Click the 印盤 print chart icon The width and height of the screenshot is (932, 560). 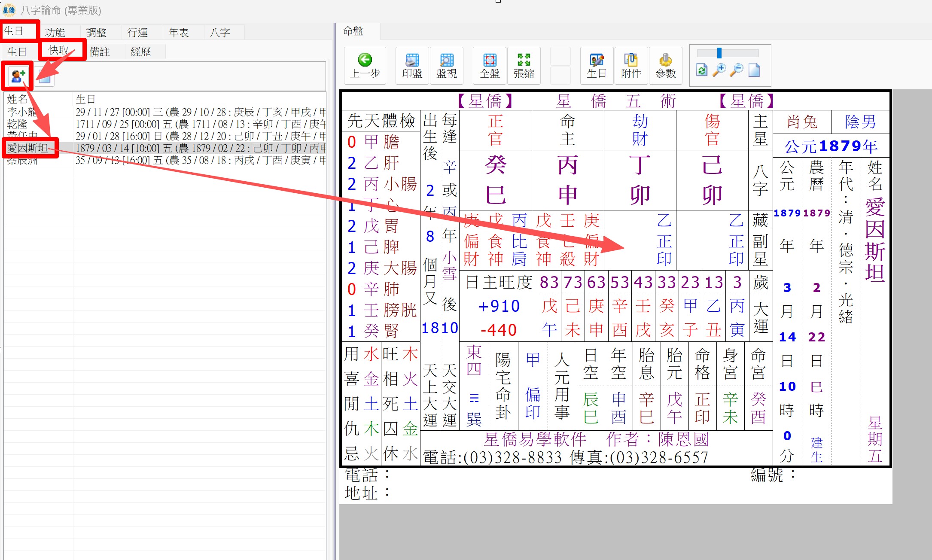pyautogui.click(x=412, y=65)
